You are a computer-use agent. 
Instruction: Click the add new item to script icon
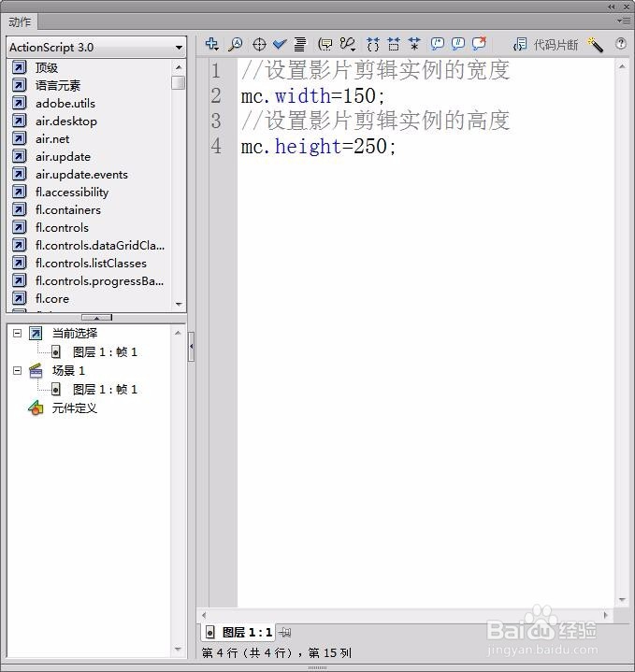[x=211, y=44]
